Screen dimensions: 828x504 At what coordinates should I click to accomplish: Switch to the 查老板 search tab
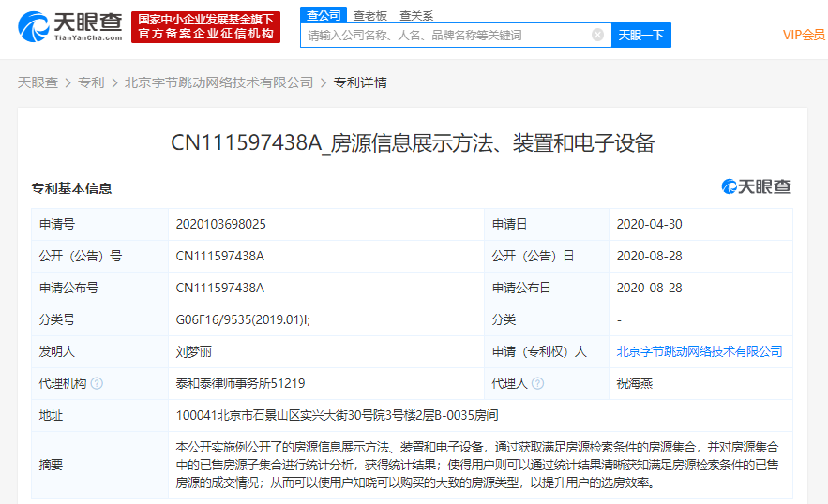(x=370, y=16)
